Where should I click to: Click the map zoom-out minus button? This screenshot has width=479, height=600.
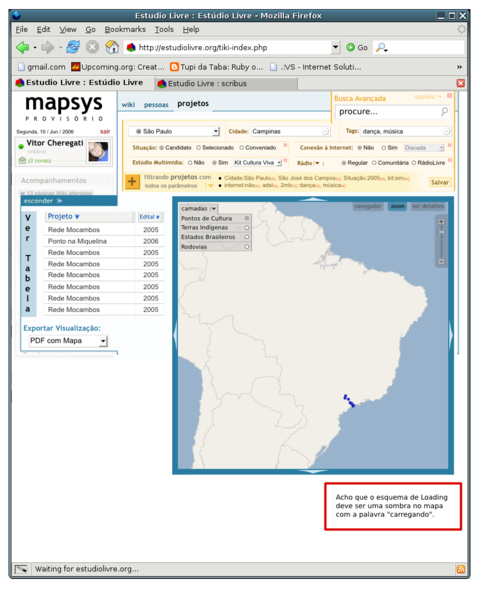tap(441, 261)
